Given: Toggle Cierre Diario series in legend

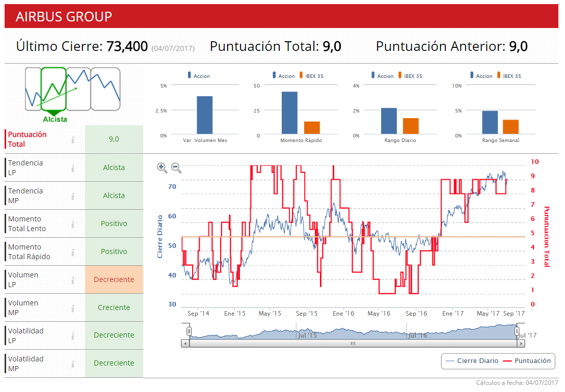Looking at the screenshot, I should pyautogui.click(x=472, y=360).
